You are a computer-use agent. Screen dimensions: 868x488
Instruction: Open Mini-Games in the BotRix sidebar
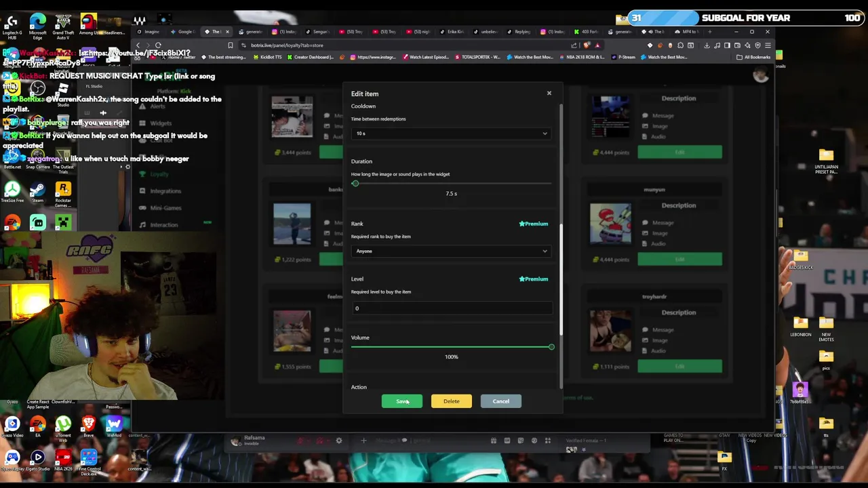coord(165,208)
